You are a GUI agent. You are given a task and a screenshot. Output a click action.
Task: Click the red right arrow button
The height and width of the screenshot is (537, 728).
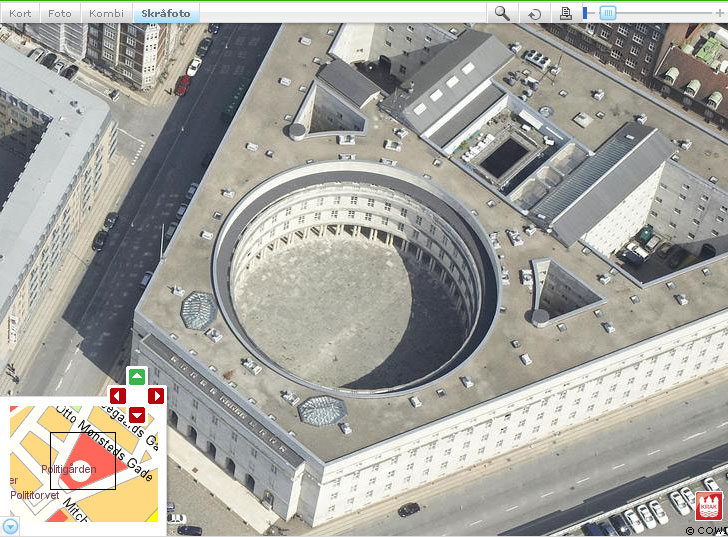point(156,396)
